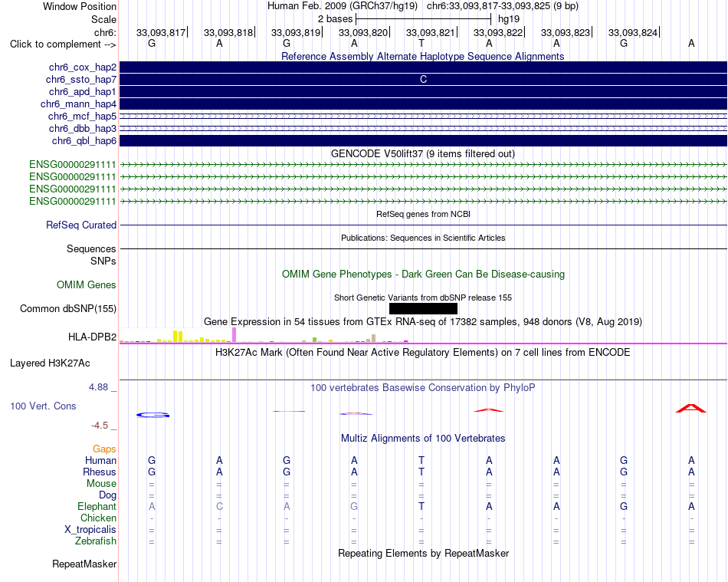Click the T base in the Elephant alignment row
This screenshot has width=728, height=582.
(421, 506)
